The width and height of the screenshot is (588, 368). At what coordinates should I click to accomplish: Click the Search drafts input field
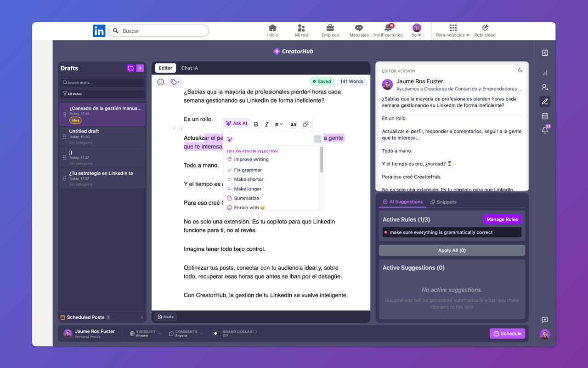102,82
